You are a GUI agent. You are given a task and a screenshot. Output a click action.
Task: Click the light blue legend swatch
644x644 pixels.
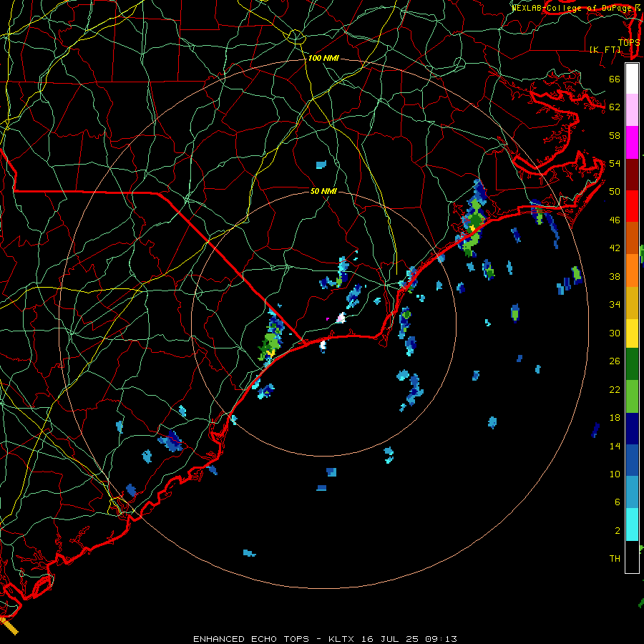pyautogui.click(x=632, y=492)
